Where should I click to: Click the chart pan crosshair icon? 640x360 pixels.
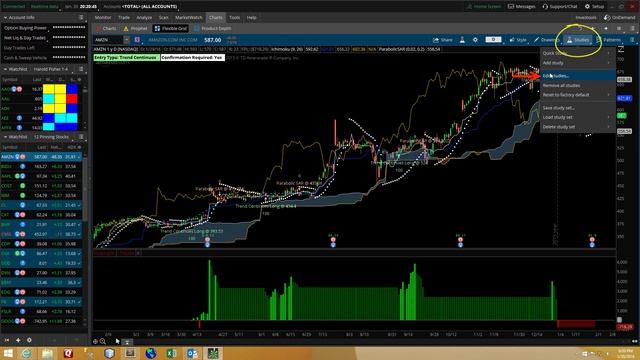pyautogui.click(x=96, y=341)
